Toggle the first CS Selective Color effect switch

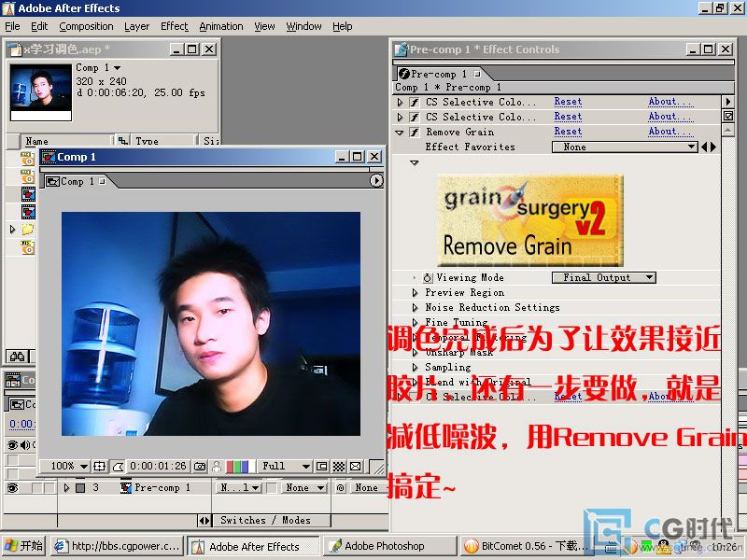(415, 102)
